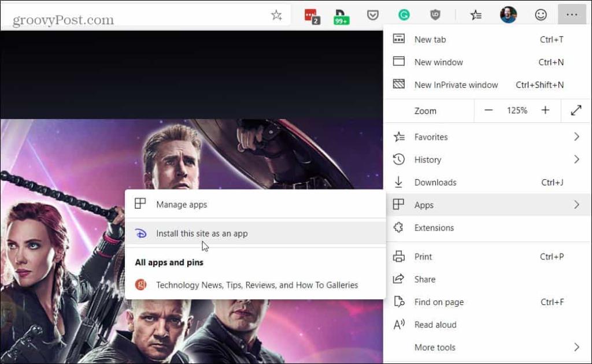Click the Ctrl+P shortcut text

click(552, 257)
